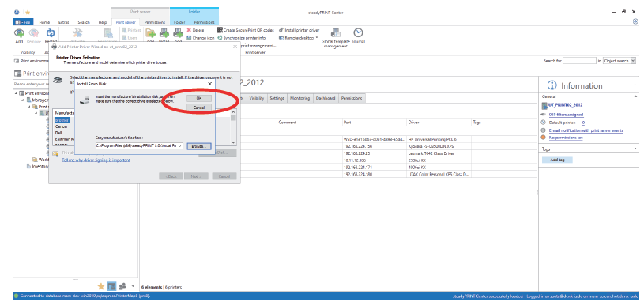
Task: Open the Permissions tab of the print server view
Action: click(352, 99)
